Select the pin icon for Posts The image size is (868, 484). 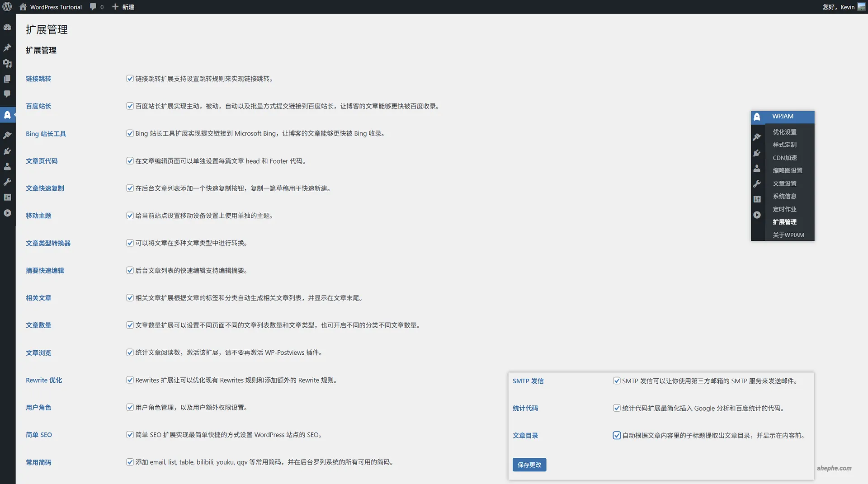click(x=7, y=47)
